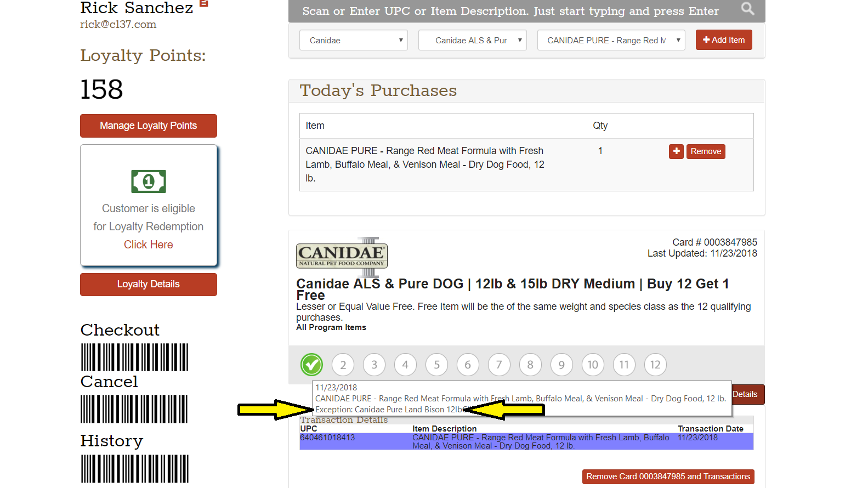Select purchase circle number 10
The image size is (868, 488).
pos(593,365)
